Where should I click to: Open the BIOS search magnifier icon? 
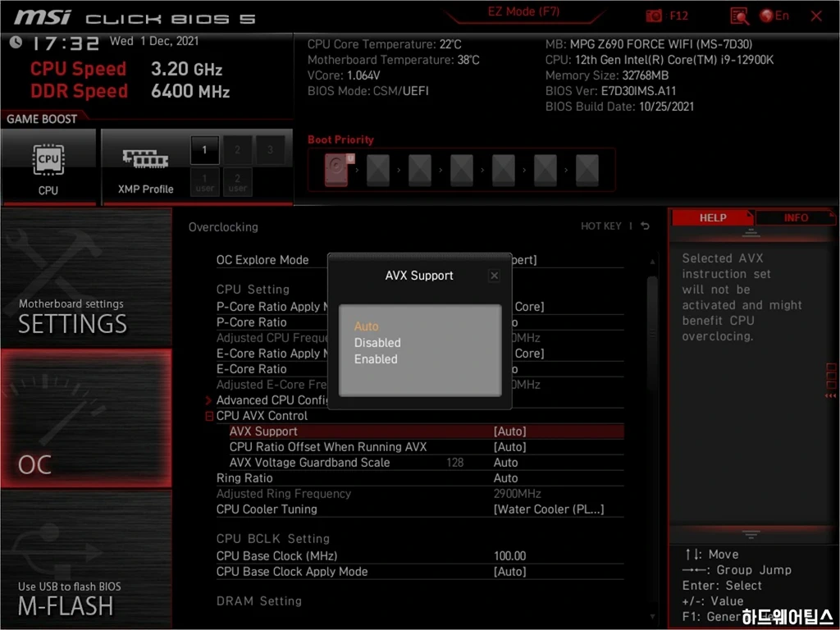click(739, 16)
